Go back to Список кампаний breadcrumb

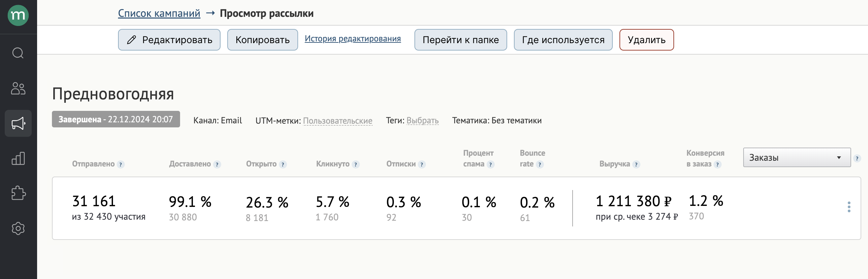[x=159, y=13]
